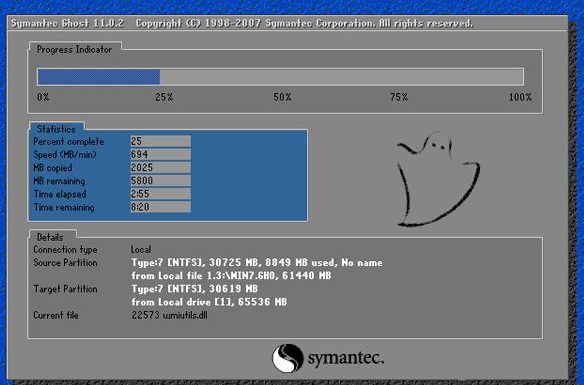The height and width of the screenshot is (385, 584).
Task: Click the Time remaining label
Action: (64, 207)
